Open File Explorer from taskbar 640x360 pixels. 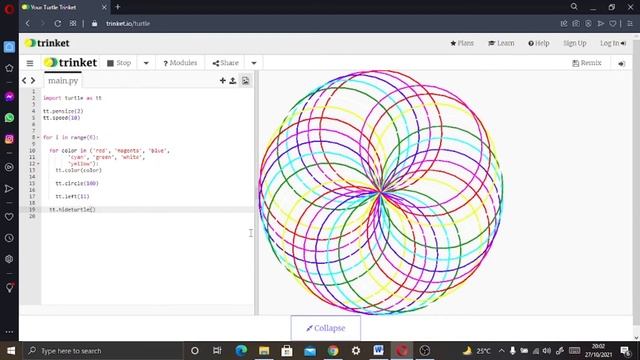[264, 351]
